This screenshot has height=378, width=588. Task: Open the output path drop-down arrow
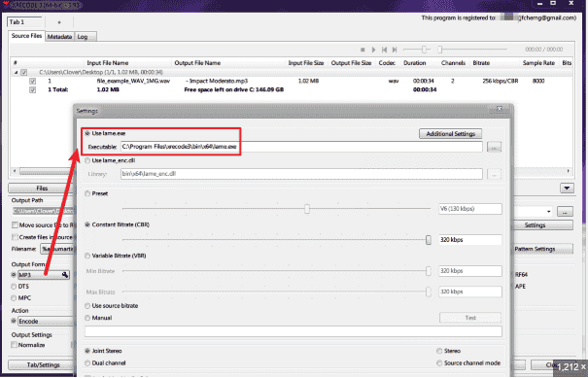click(x=548, y=212)
